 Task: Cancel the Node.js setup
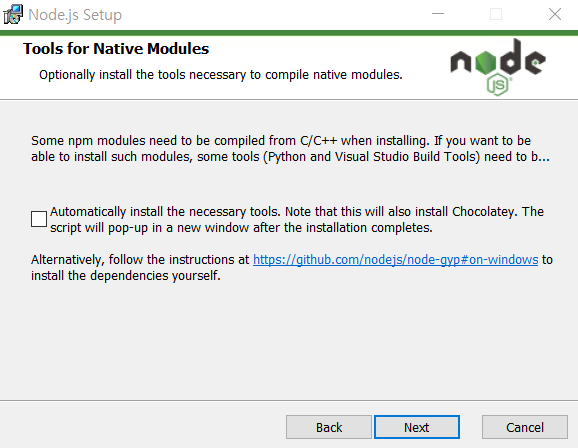pos(525,427)
